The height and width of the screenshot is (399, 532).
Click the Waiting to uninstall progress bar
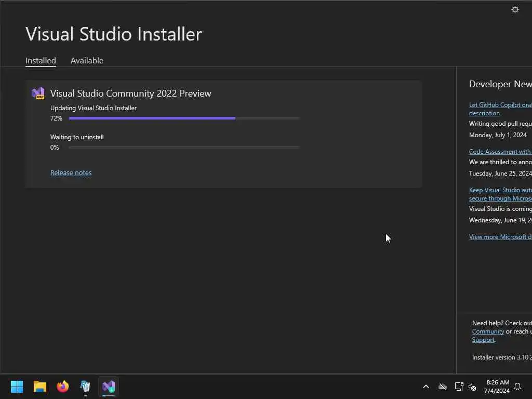(x=184, y=147)
